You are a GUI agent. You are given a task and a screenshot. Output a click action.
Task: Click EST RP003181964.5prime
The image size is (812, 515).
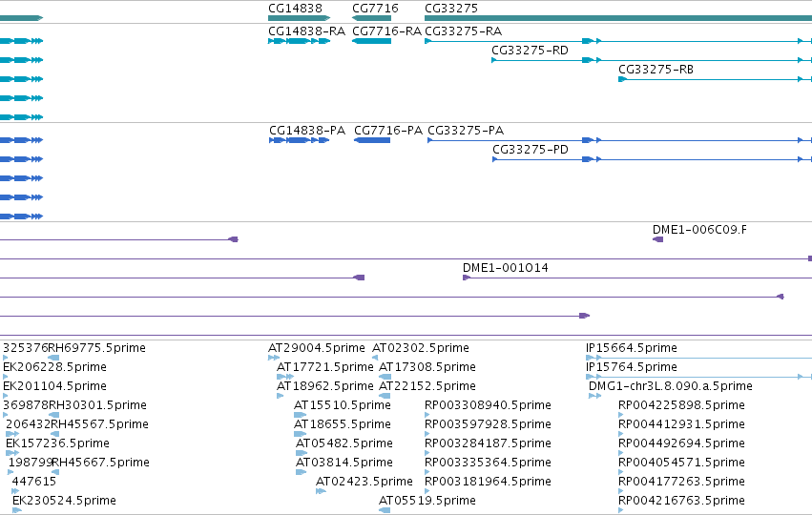tap(488, 482)
